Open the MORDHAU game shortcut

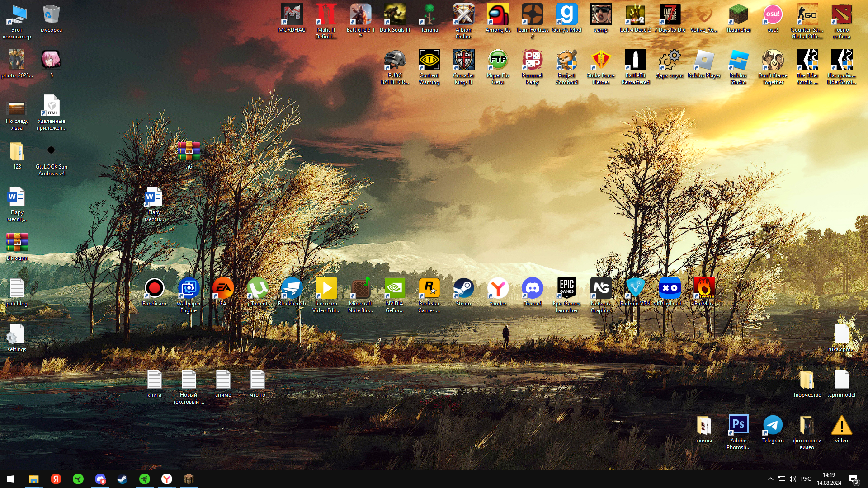pyautogui.click(x=292, y=19)
